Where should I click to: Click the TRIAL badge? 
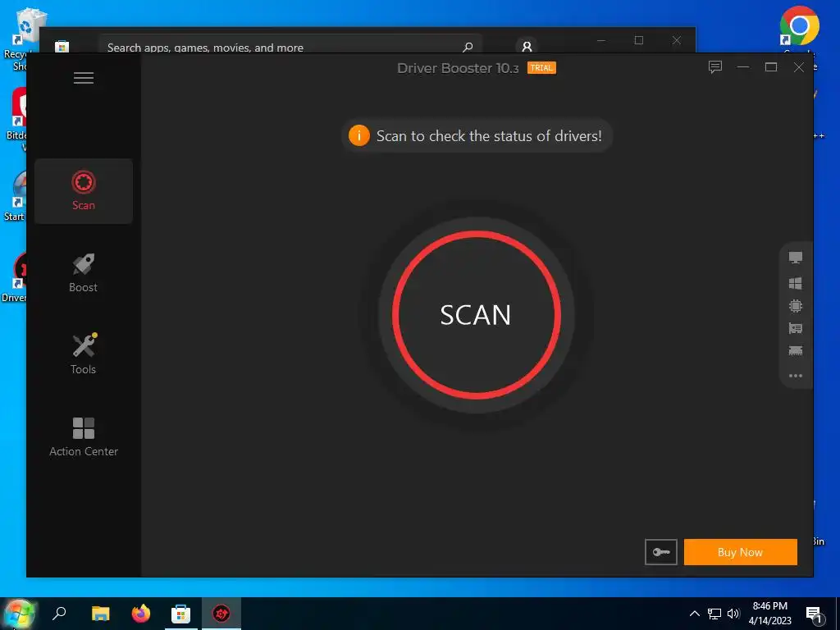541,68
